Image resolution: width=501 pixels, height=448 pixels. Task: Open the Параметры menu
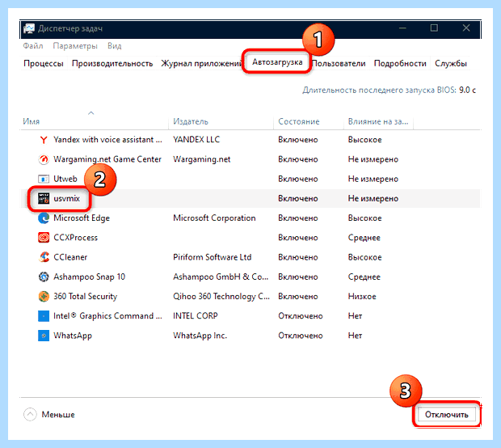click(x=75, y=46)
